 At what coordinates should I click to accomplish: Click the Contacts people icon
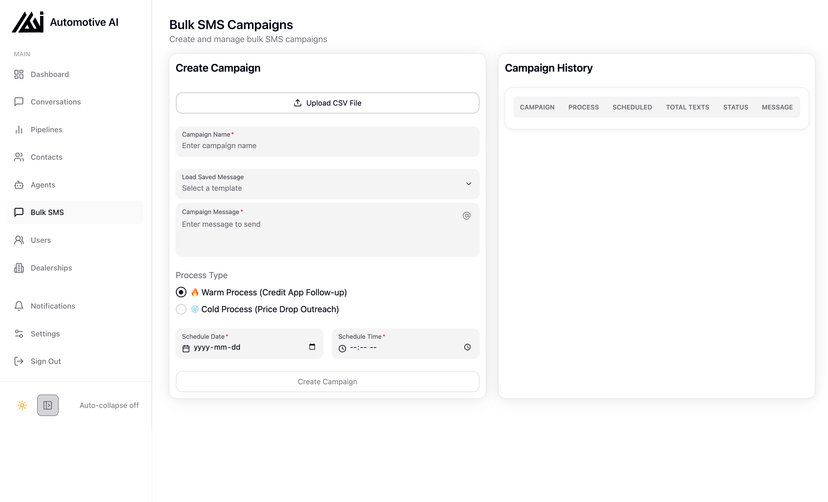coord(19,157)
